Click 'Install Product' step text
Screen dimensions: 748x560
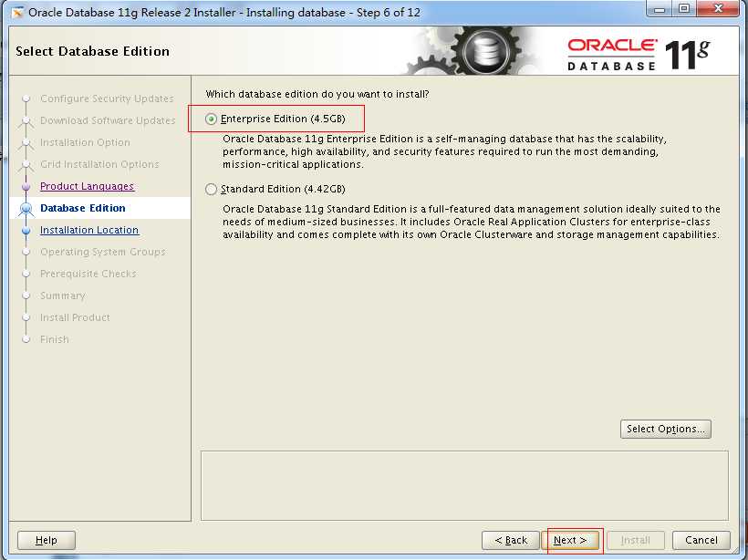75,317
